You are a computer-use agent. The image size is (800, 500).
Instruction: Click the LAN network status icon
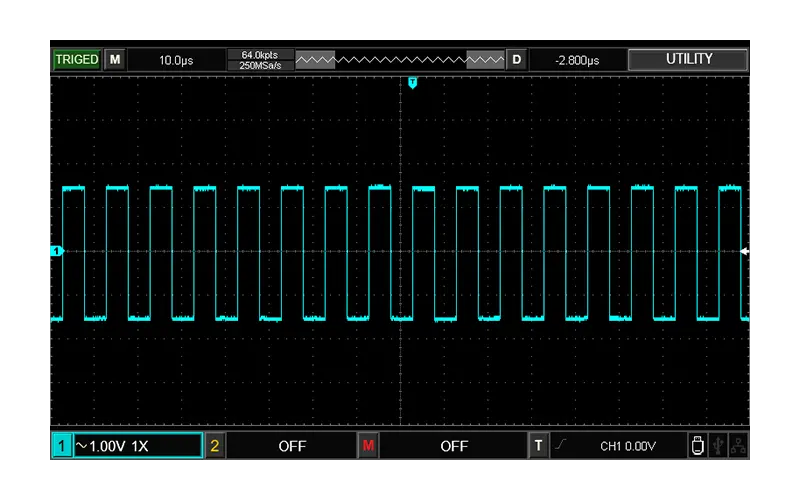coord(738,446)
